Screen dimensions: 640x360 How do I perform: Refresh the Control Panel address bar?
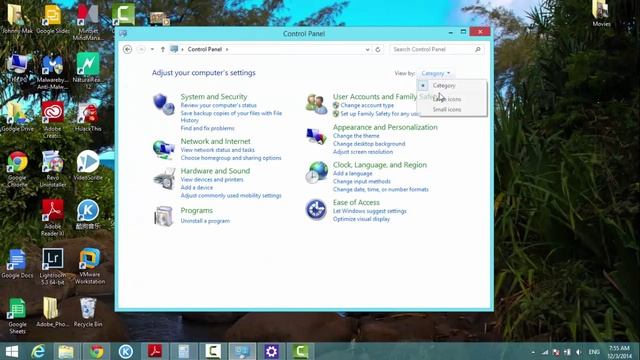coord(378,49)
